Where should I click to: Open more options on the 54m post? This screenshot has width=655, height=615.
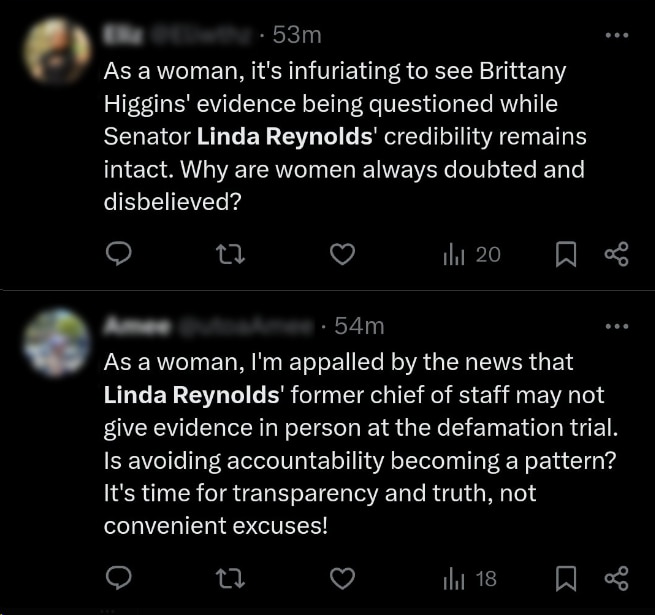click(619, 326)
